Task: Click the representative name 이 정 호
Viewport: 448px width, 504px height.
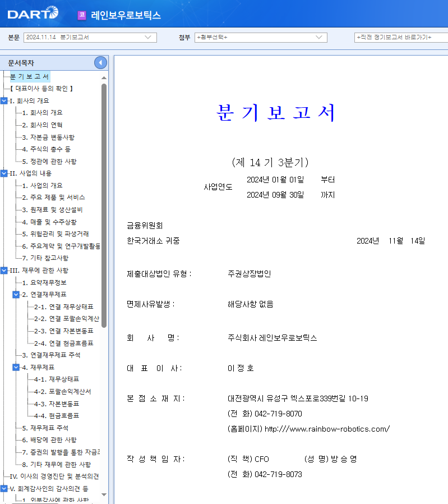Action: pos(241,368)
